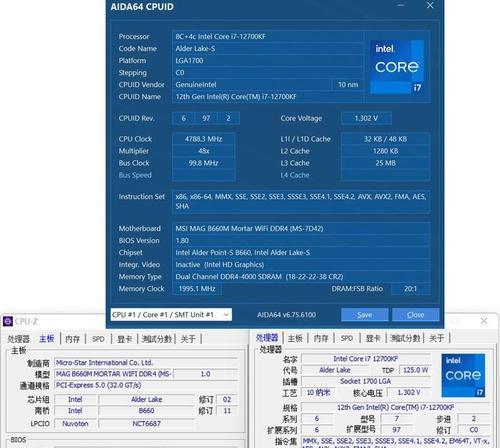This screenshot has height=448, width=500.
Task: Open the CPU #1 / Core #1 selector dropdown
Action: click(171, 315)
